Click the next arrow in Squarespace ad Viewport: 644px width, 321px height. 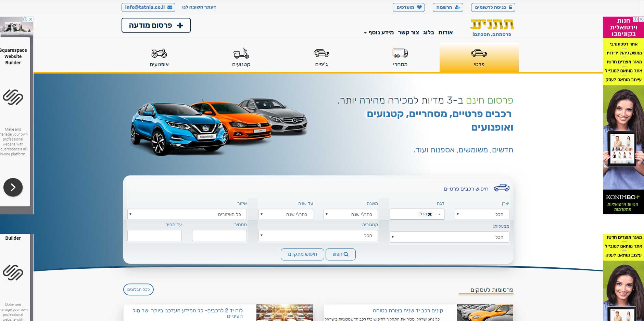coord(13,187)
